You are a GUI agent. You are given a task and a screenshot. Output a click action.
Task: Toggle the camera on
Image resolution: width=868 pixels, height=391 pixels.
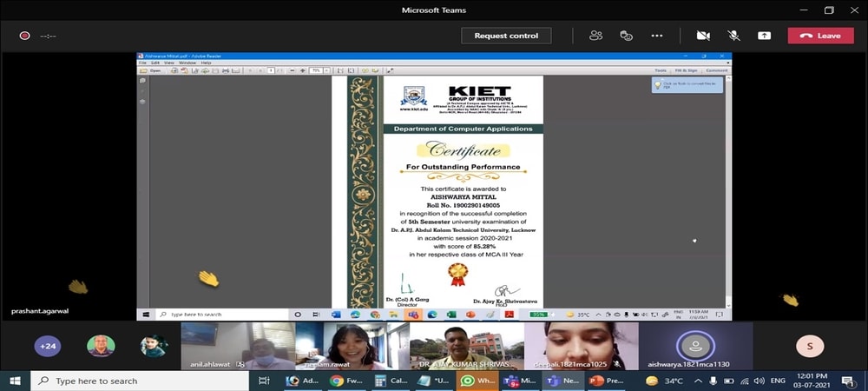coord(703,36)
